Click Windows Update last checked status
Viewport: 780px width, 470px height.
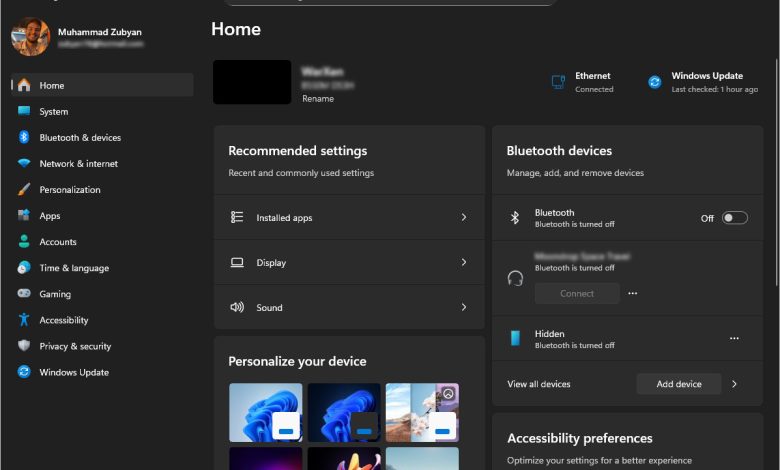[x=714, y=89]
